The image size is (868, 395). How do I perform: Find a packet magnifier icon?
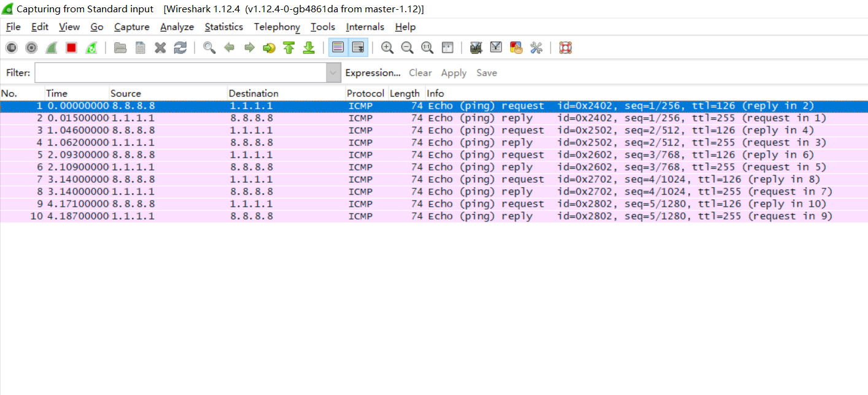pos(209,48)
